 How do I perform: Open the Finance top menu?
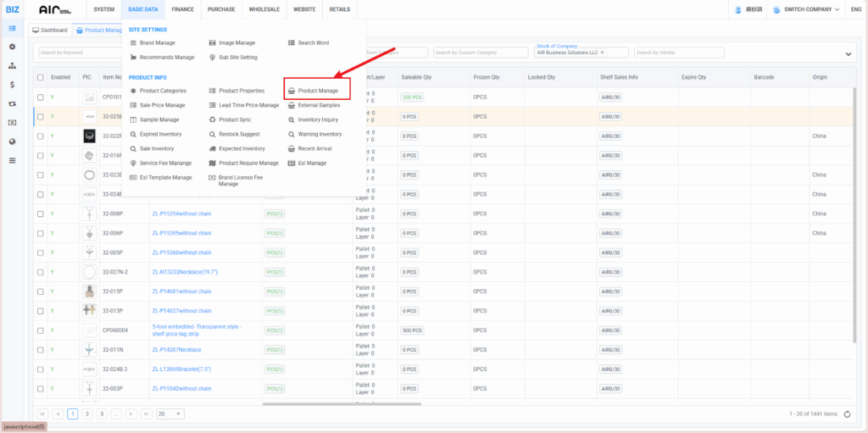tap(181, 9)
